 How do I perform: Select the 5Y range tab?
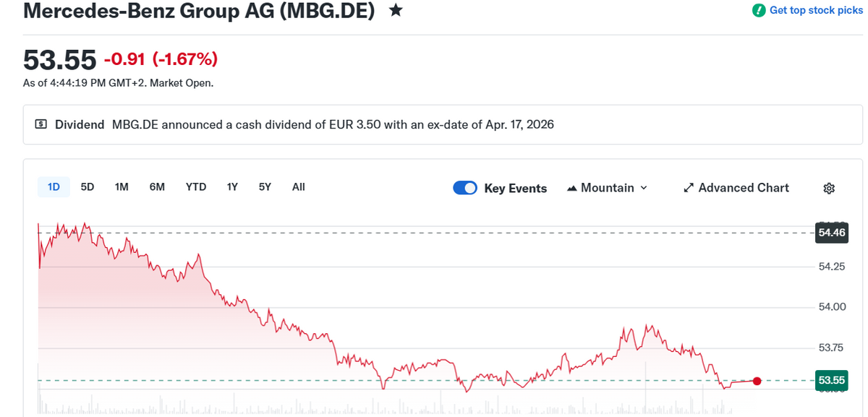tap(265, 186)
